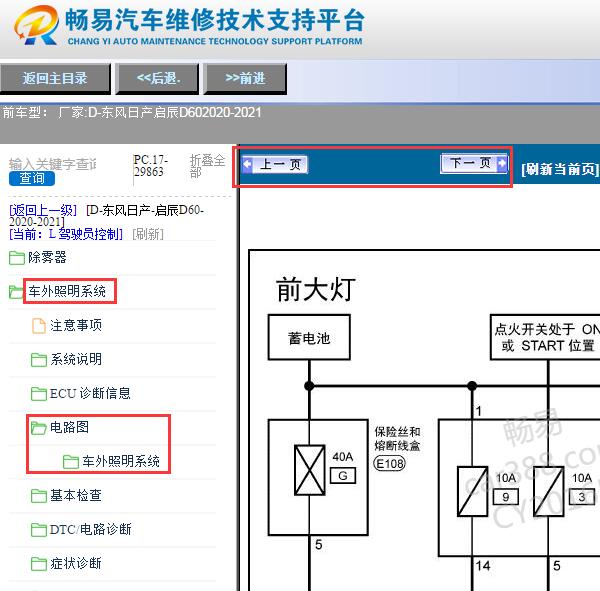Click the 点火开关处于 ON 或 START box
Screen dimensions: 600x591
(x=545, y=338)
